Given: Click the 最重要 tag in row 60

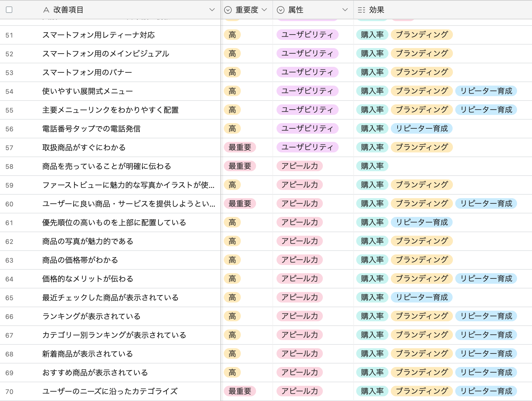Looking at the screenshot, I should pyautogui.click(x=240, y=203).
